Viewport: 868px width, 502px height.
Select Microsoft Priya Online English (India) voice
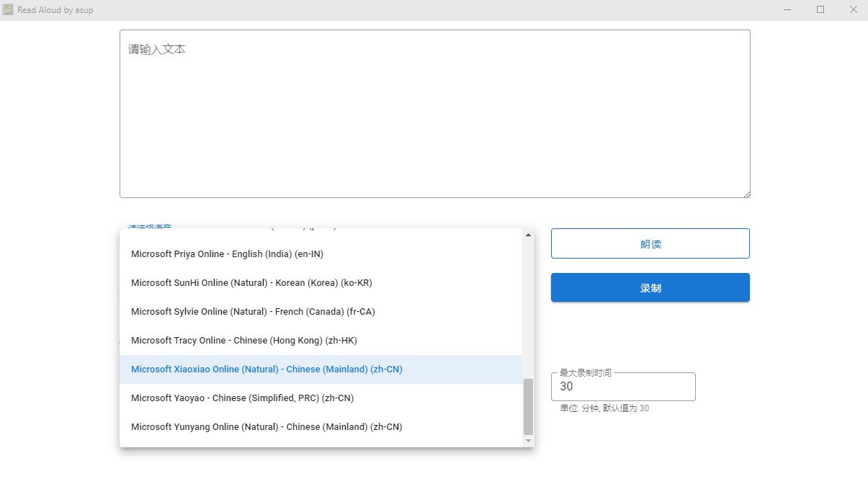(x=321, y=254)
